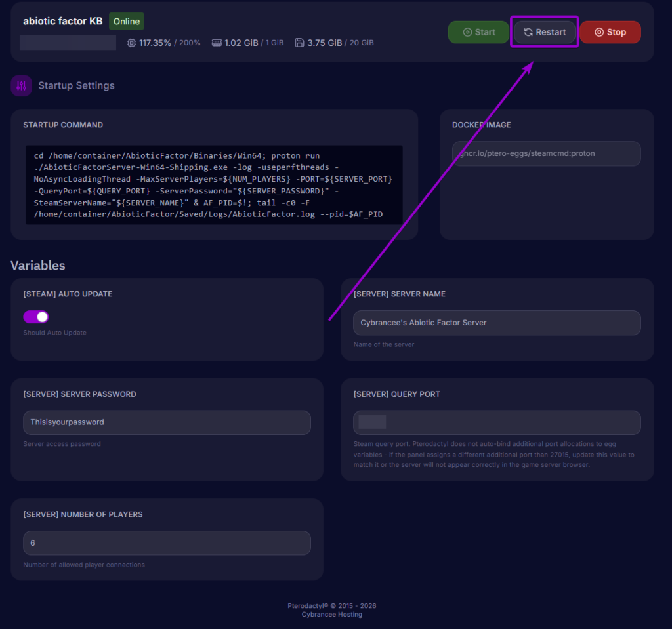Click the memory usage RAM icon
The image size is (672, 629).
pyautogui.click(x=217, y=43)
